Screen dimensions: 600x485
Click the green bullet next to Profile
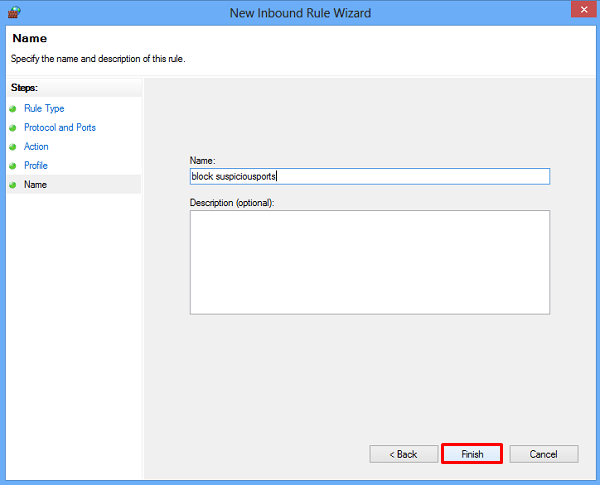point(13,166)
